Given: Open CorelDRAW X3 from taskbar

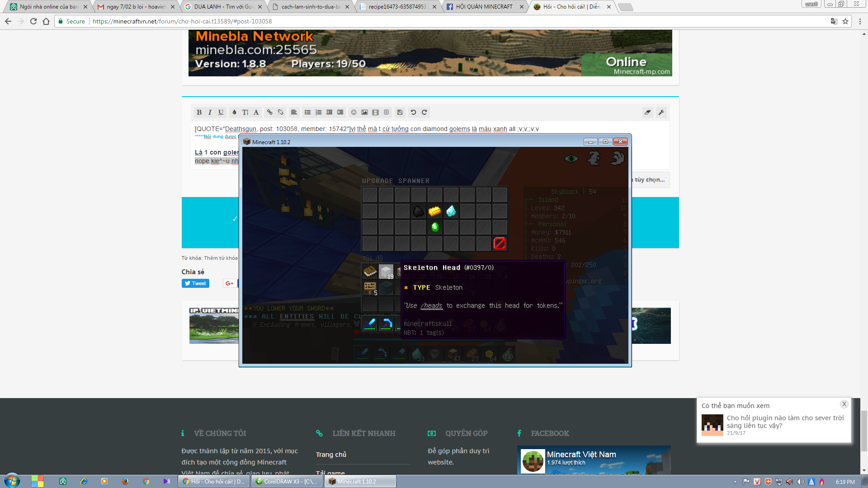Looking at the screenshot, I should 288,482.
